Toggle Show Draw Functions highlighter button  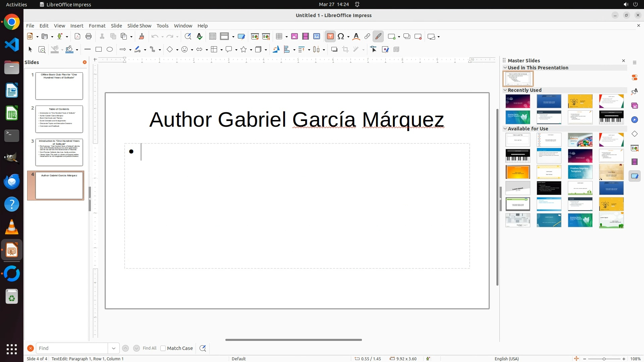point(378,37)
